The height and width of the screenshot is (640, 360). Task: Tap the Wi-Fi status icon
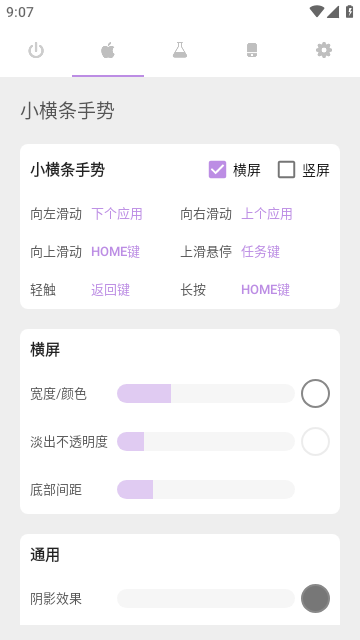coord(317,11)
